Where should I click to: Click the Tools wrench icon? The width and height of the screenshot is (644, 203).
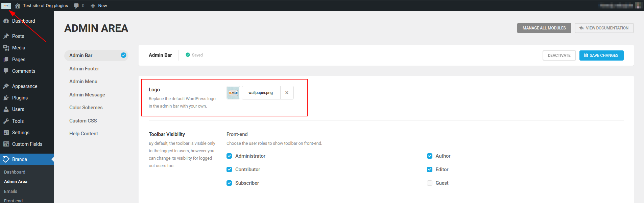[x=6, y=121]
